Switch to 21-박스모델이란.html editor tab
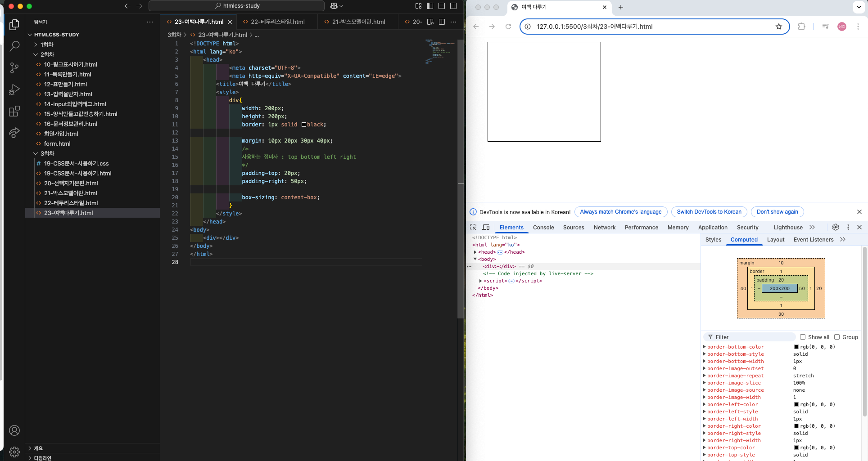The image size is (868, 461). pos(359,22)
